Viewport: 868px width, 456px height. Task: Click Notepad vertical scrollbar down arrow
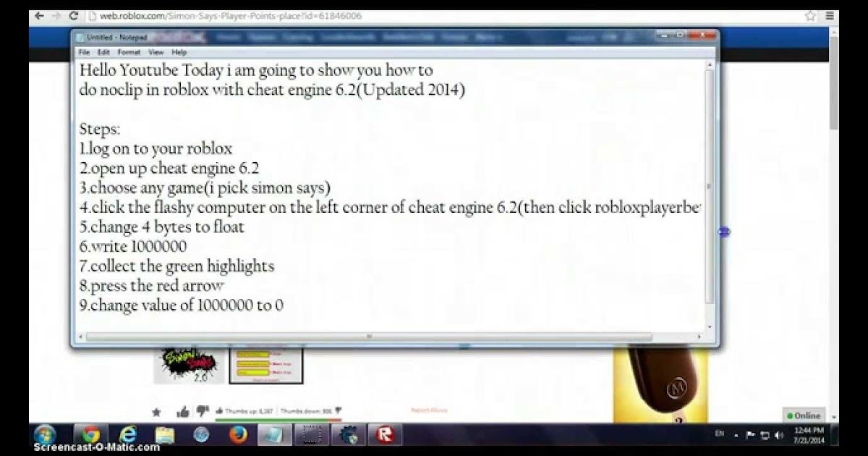pyautogui.click(x=710, y=326)
